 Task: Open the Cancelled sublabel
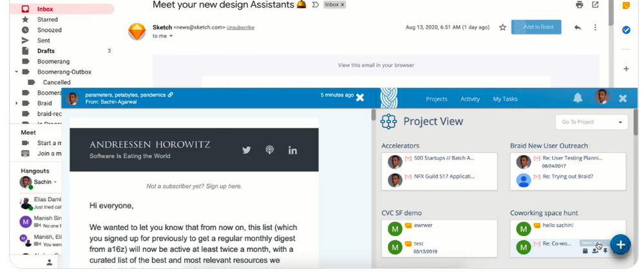click(x=57, y=82)
